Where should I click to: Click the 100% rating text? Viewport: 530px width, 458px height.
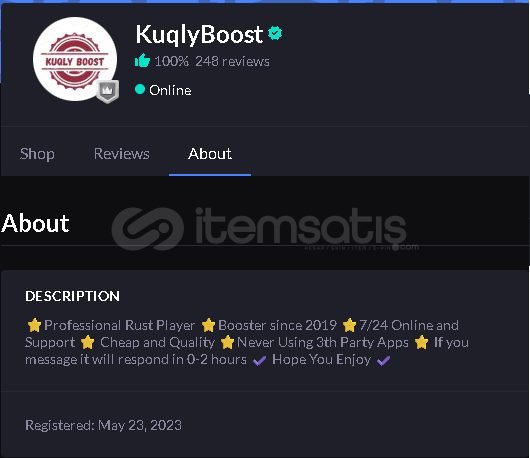(x=172, y=61)
